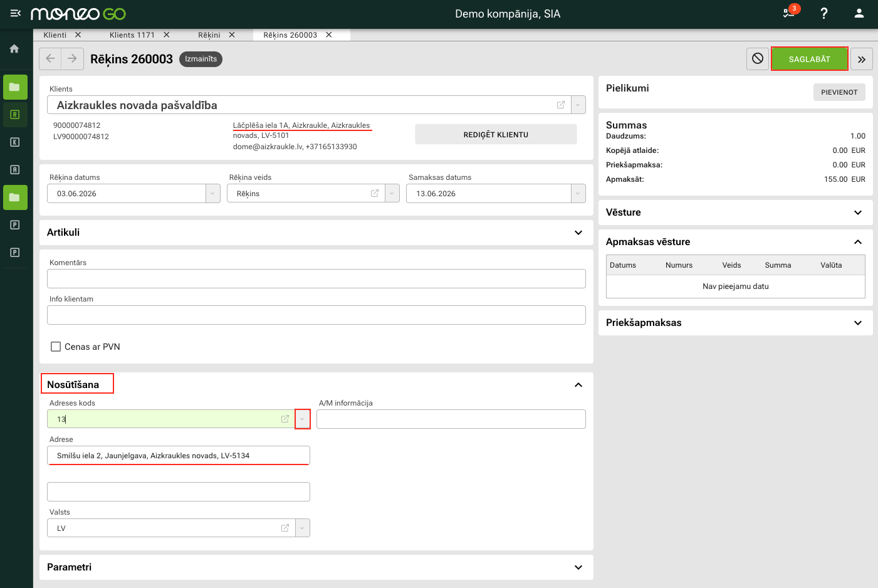Open the Adreses kods dropdown arrow
This screenshot has width=878, height=588.
point(302,419)
